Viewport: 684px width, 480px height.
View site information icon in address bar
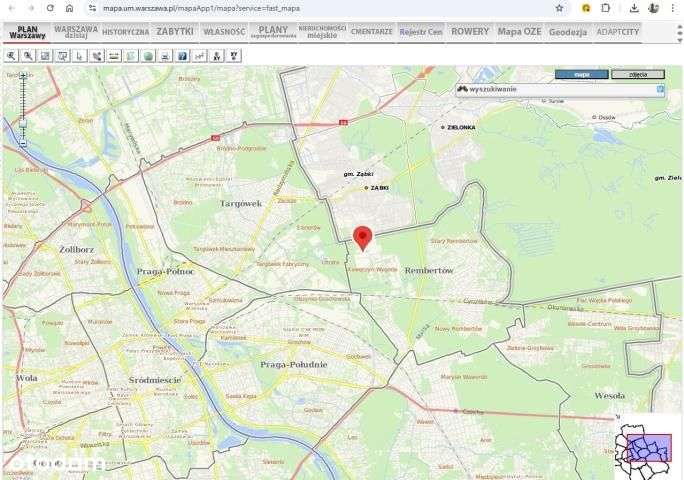coord(92,8)
